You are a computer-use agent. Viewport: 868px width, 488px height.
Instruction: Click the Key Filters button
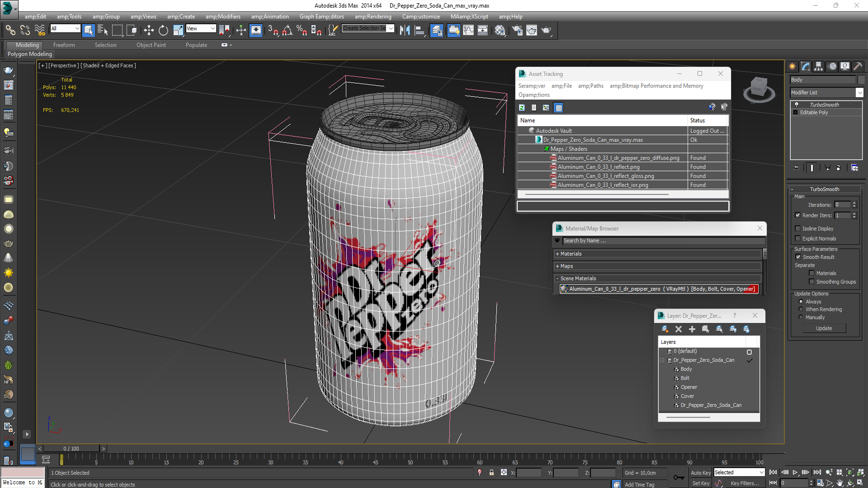[x=745, y=483]
